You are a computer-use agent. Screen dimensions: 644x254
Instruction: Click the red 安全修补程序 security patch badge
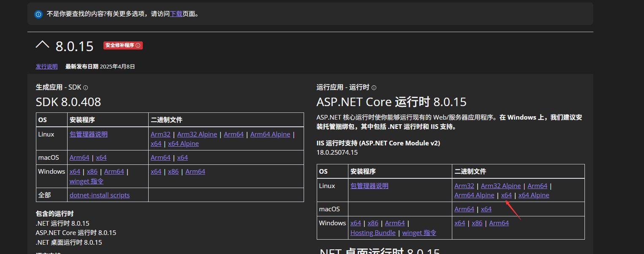[x=123, y=45]
